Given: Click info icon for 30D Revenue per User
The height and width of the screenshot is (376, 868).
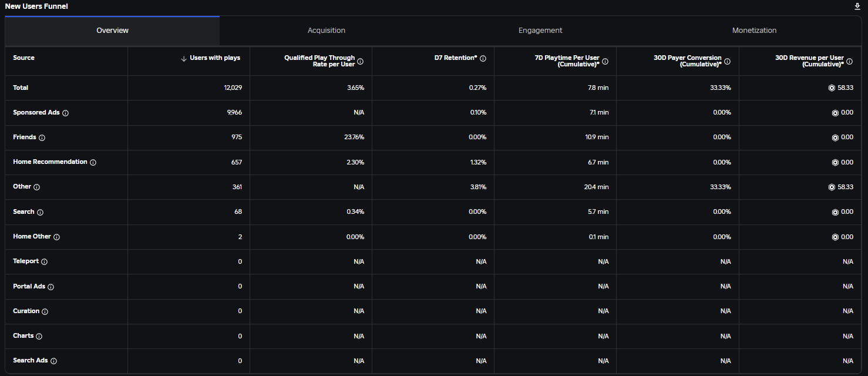Looking at the screenshot, I should click(849, 61).
